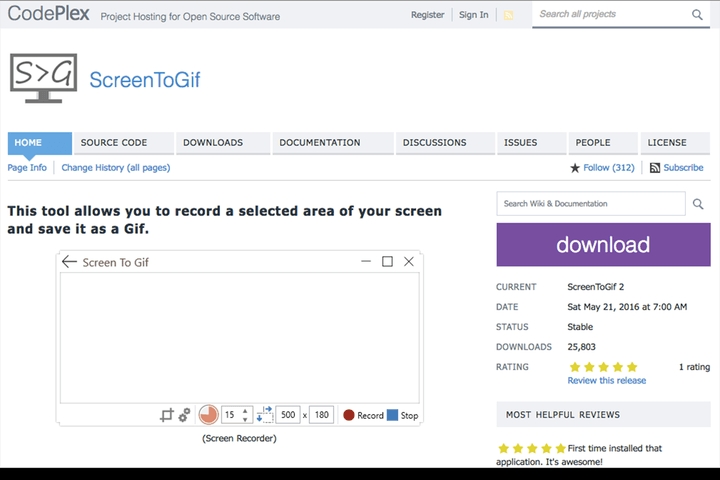The height and width of the screenshot is (480, 720).
Task: Increase the 15 fps value with up arrow
Action: 245,411
